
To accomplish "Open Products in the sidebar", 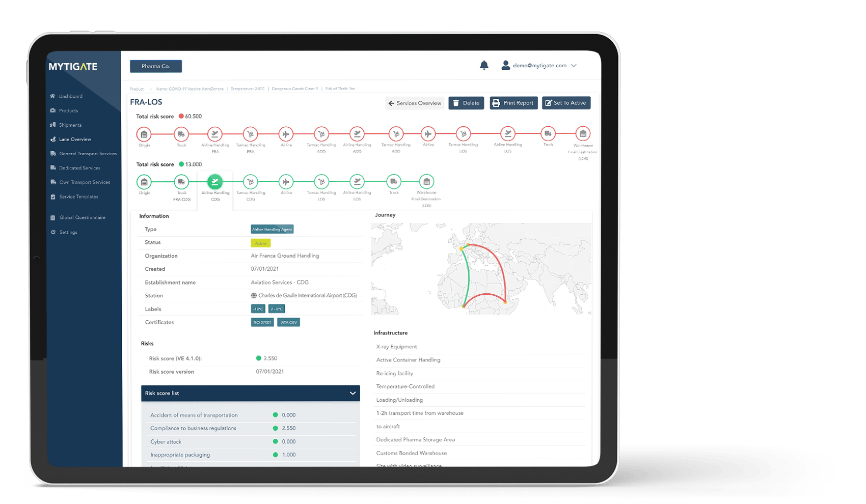I will pyautogui.click(x=68, y=110).
